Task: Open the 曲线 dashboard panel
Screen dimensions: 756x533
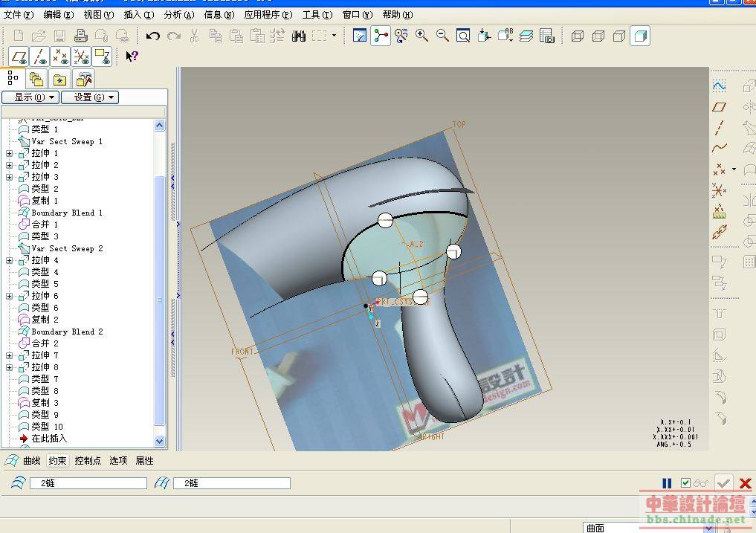Action: (x=32, y=461)
